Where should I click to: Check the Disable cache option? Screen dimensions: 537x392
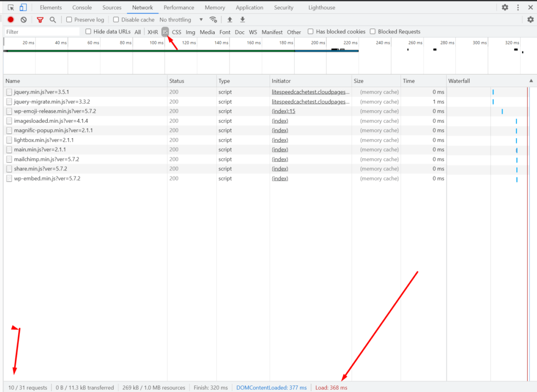116,20
